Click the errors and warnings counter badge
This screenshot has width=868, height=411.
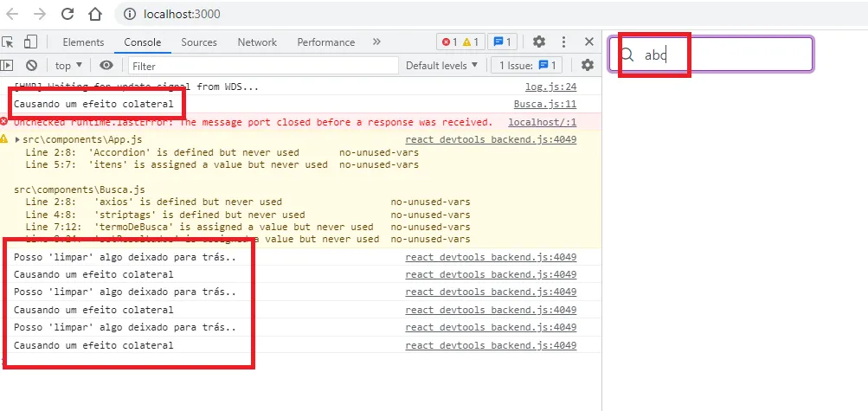(460, 42)
